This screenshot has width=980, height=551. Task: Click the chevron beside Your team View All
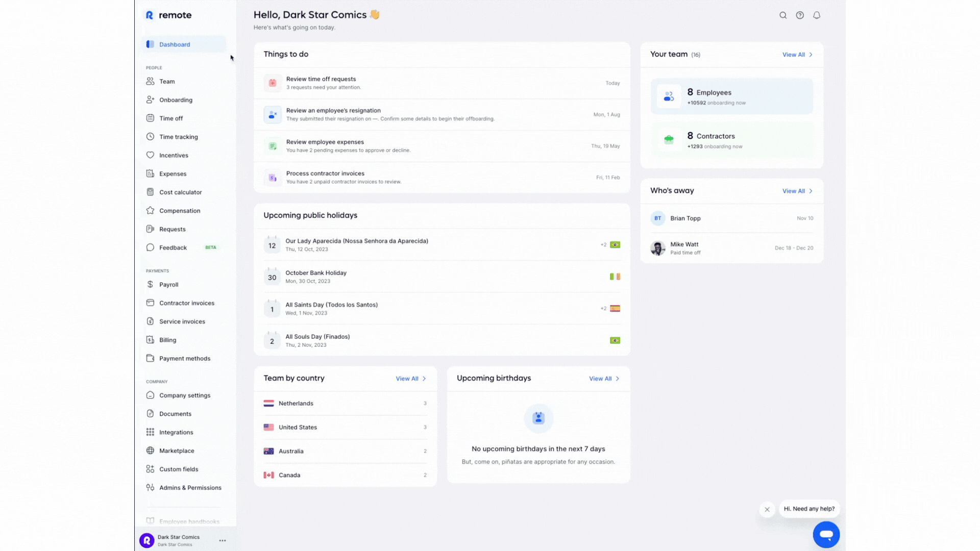(x=811, y=55)
